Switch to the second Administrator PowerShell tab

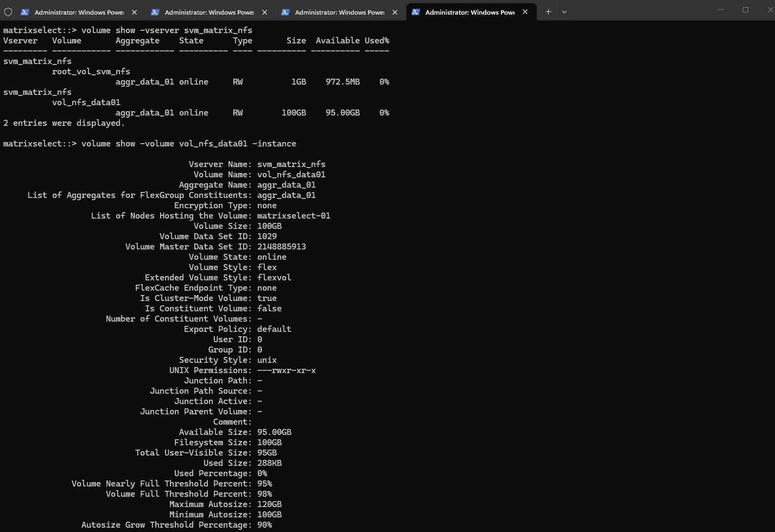point(209,12)
